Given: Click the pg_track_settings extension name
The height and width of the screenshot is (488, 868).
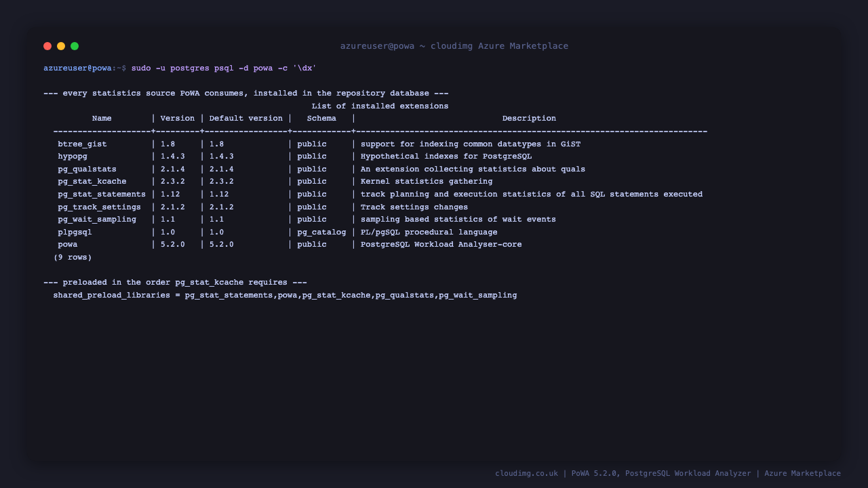Looking at the screenshot, I should point(99,207).
